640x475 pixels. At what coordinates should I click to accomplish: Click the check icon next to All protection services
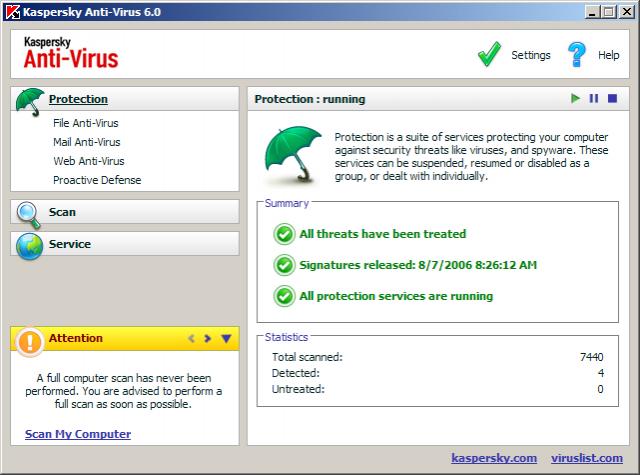point(284,296)
